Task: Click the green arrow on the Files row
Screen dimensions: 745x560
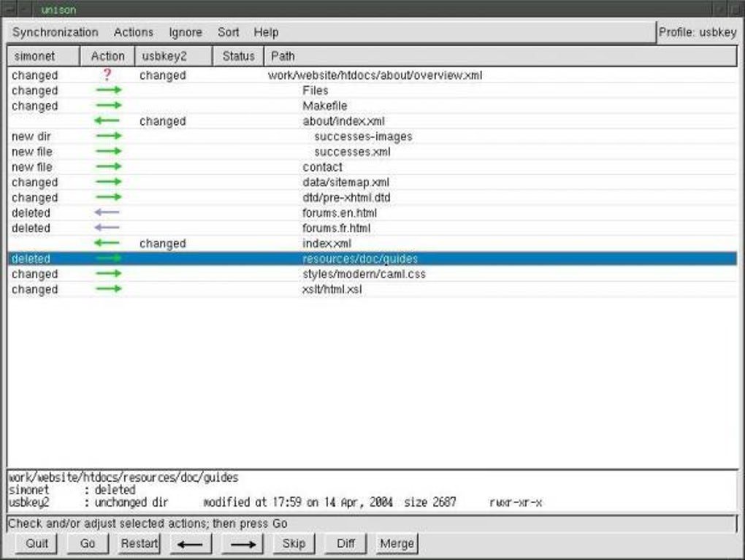Action: tap(108, 91)
